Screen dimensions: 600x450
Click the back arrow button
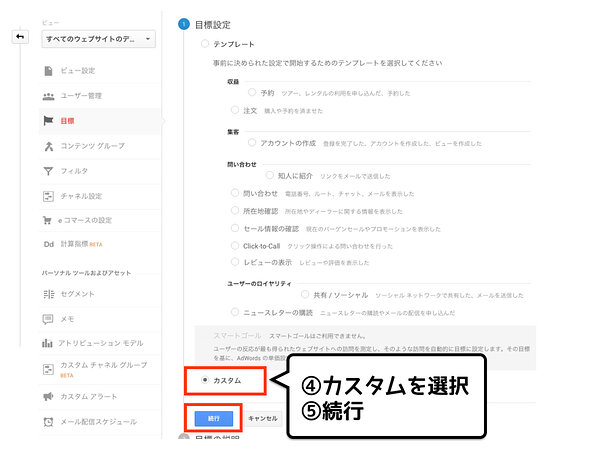coord(20,37)
